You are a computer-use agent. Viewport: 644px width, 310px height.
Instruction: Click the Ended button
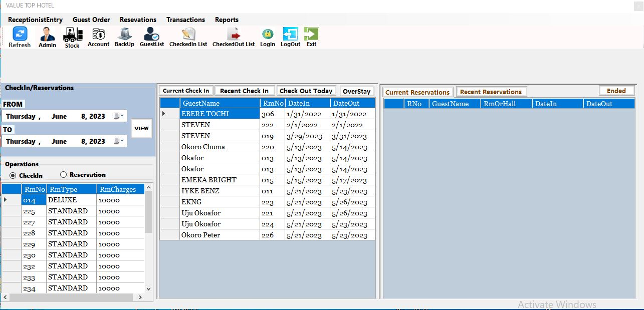click(616, 91)
